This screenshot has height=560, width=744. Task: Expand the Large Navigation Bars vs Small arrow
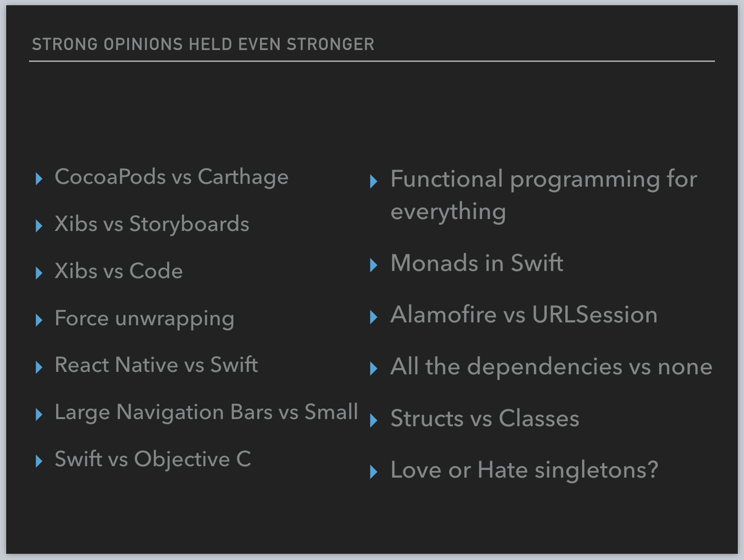(39, 414)
